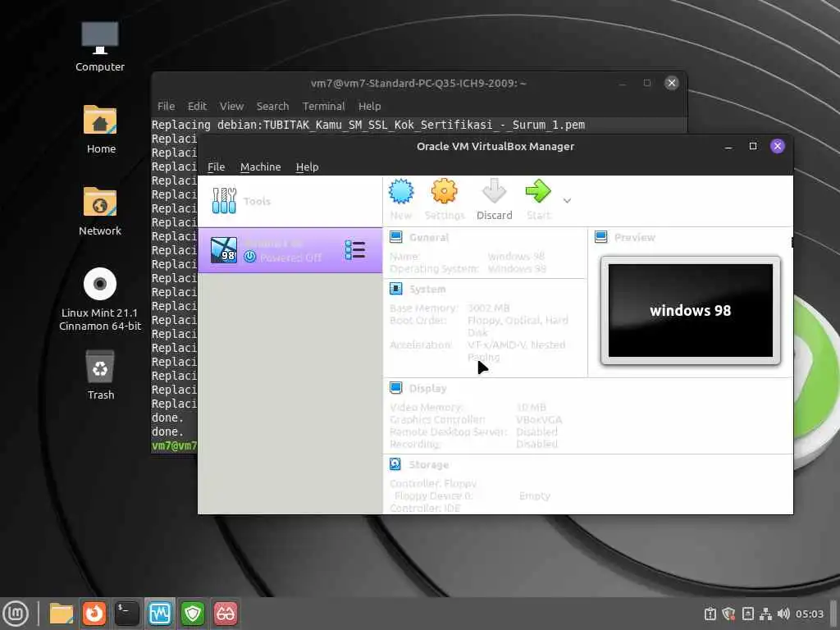Click the Storage section disk icon
This screenshot has height=630, width=840.
tap(395, 464)
